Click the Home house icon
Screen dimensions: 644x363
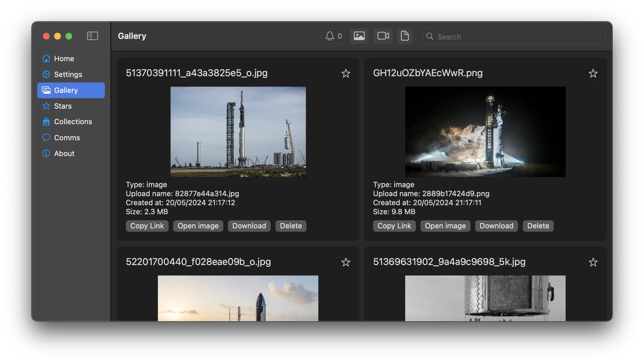(x=46, y=58)
